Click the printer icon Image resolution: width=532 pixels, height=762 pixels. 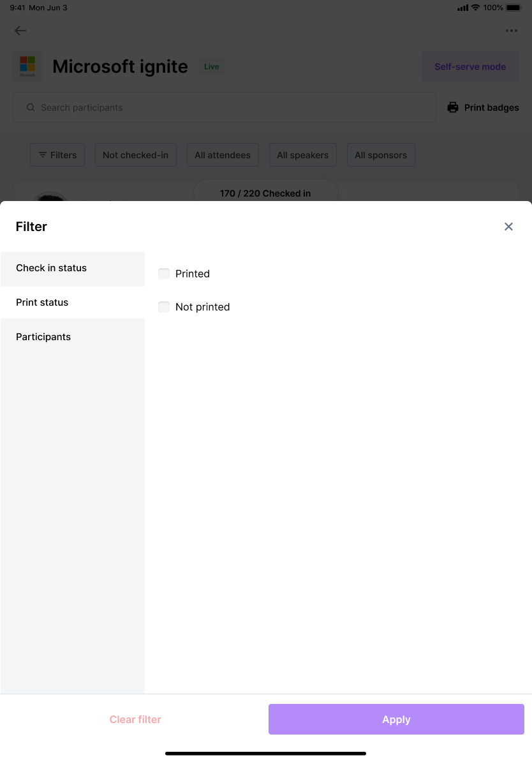(453, 107)
